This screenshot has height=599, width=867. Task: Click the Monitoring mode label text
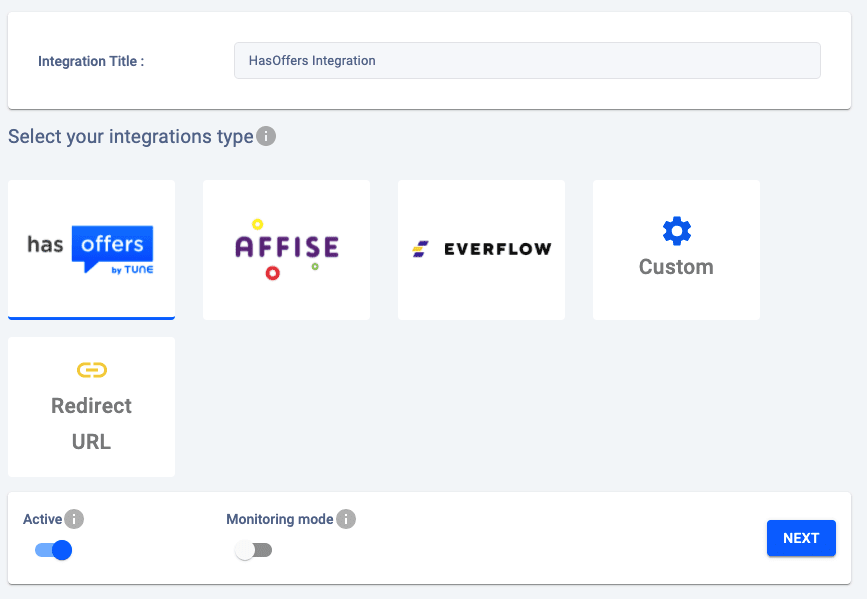(279, 519)
